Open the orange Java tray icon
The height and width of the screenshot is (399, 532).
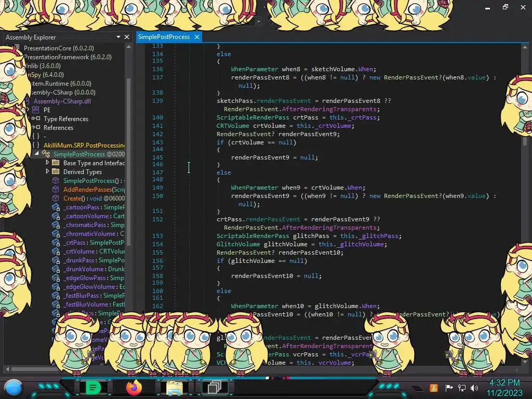pyautogui.click(x=434, y=388)
